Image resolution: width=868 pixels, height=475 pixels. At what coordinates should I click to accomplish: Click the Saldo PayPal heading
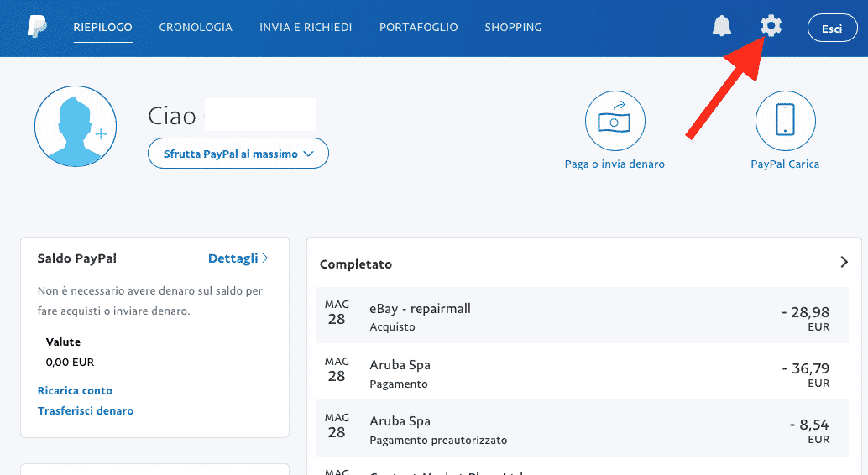(x=77, y=258)
